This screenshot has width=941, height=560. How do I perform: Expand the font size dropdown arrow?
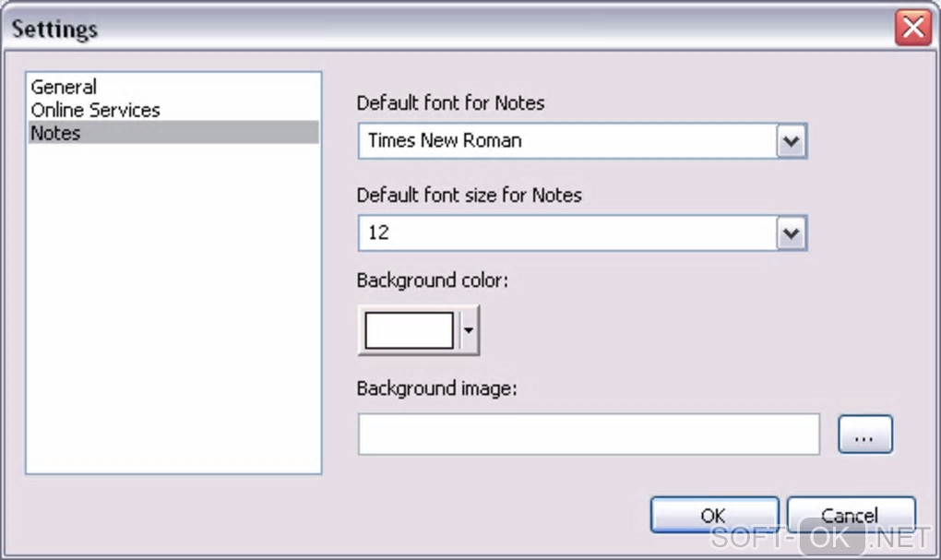click(791, 233)
